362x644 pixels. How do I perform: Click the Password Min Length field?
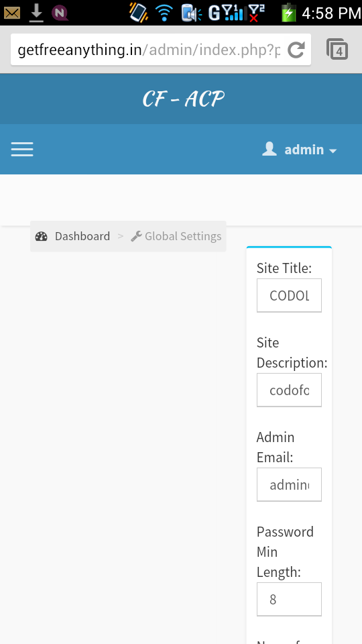click(290, 599)
